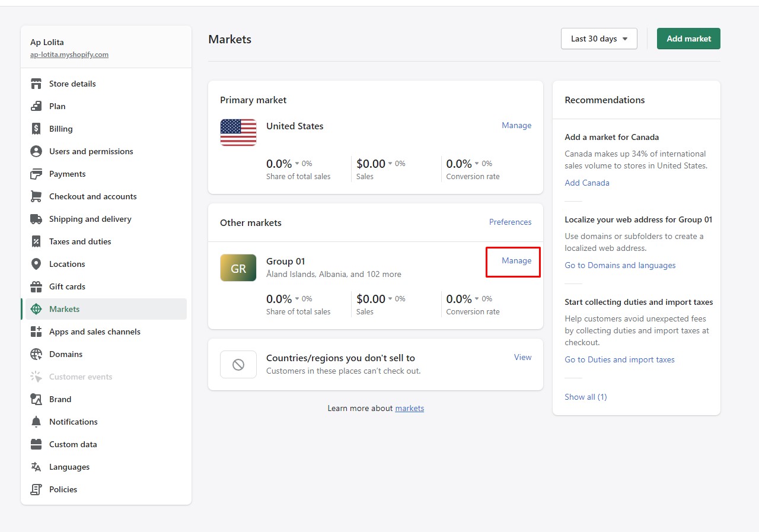The height and width of the screenshot is (532, 759).
Task: Open Other markets Preferences
Action: (510, 222)
